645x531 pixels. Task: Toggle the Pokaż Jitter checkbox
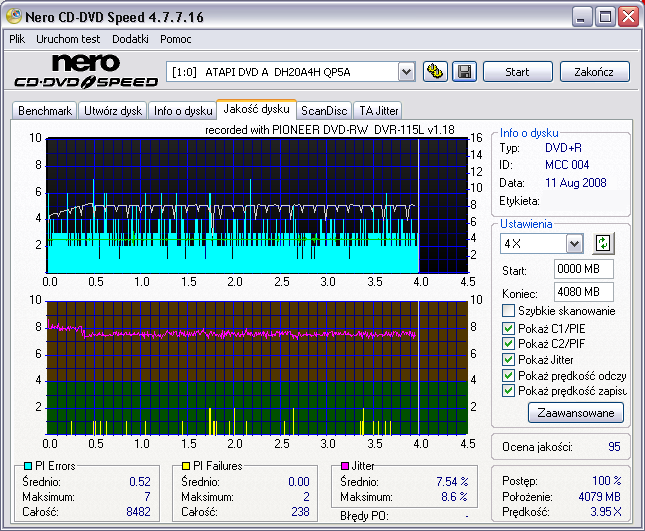coord(508,359)
